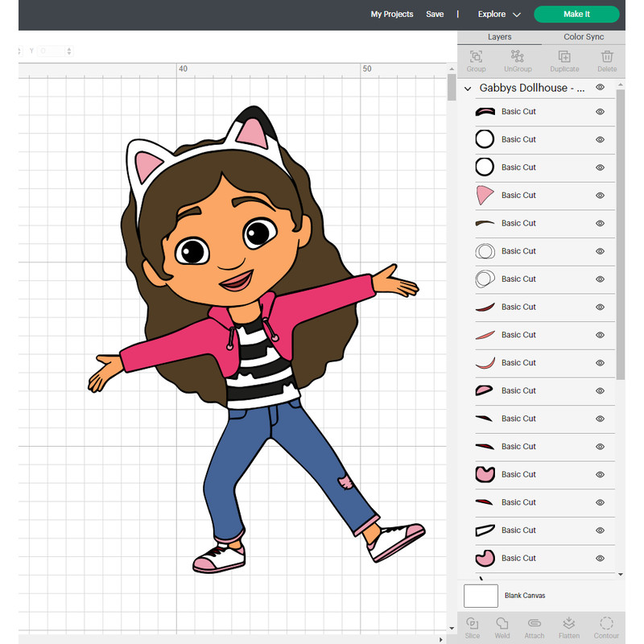The image size is (644, 644).
Task: Hide the bottom pink Basic Cut layer
Action: click(600, 558)
